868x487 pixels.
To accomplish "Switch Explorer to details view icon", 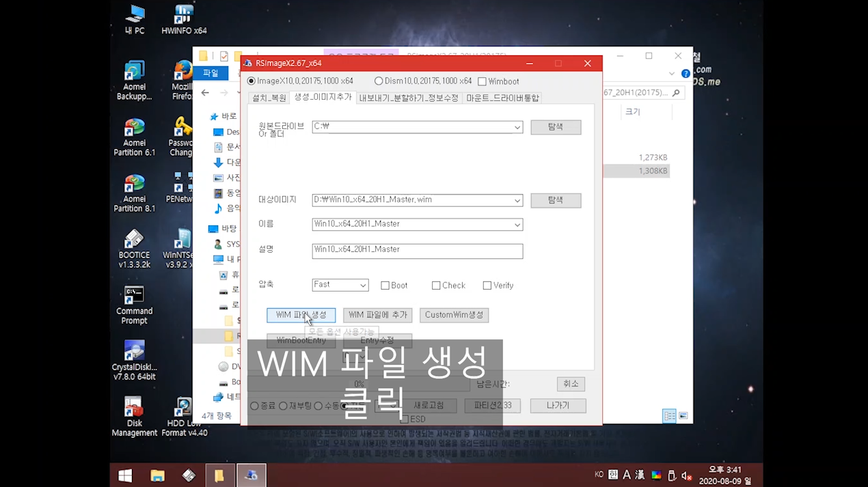I will pyautogui.click(x=669, y=416).
